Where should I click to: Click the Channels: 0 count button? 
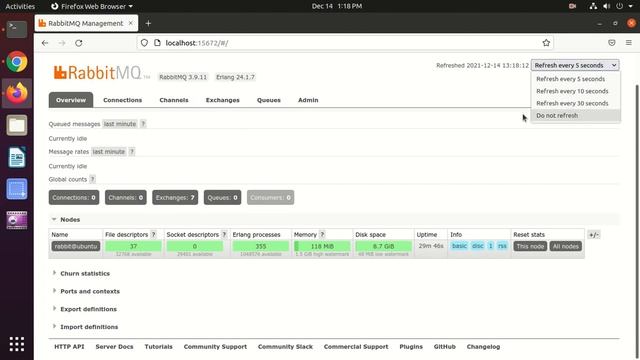pos(126,198)
